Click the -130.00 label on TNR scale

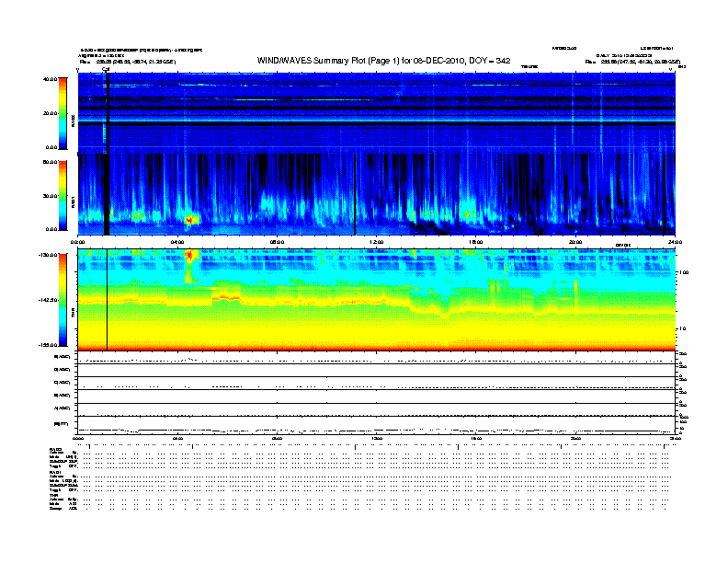coord(48,255)
